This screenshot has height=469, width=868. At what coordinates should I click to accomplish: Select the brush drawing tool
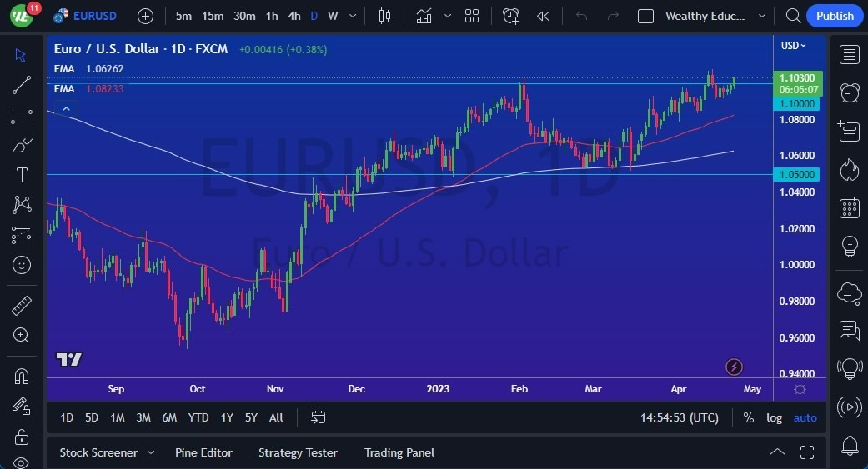[x=21, y=145]
